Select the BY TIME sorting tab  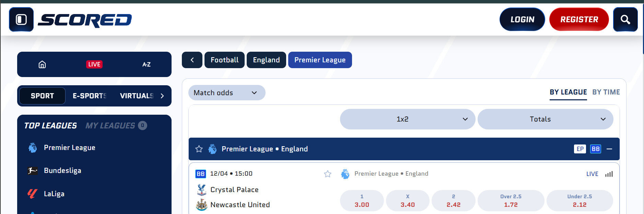click(606, 92)
